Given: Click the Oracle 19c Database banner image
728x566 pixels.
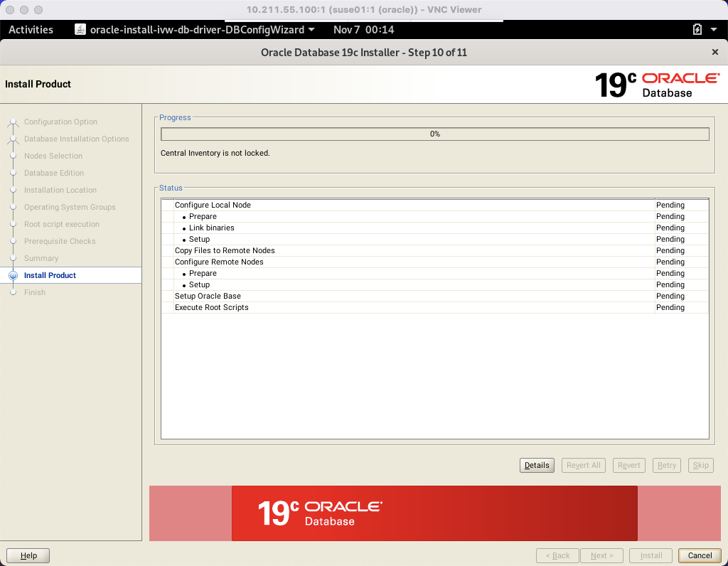Looking at the screenshot, I should click(x=434, y=513).
